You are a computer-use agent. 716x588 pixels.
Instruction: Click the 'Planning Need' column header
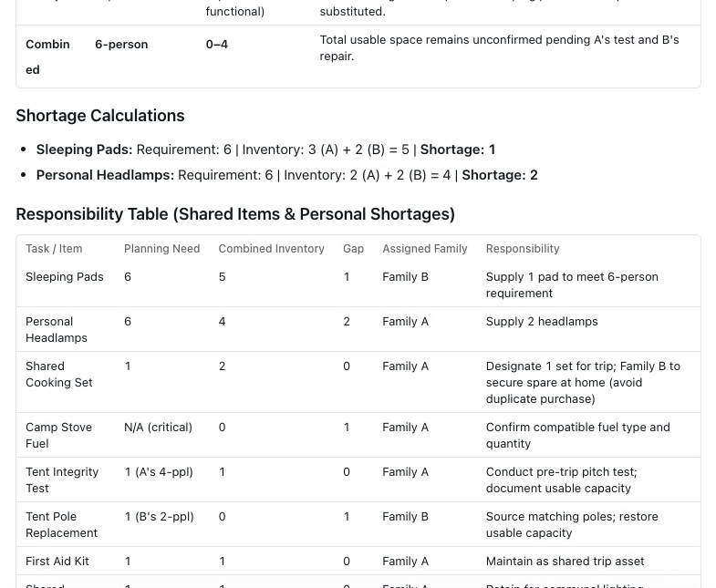(161, 249)
